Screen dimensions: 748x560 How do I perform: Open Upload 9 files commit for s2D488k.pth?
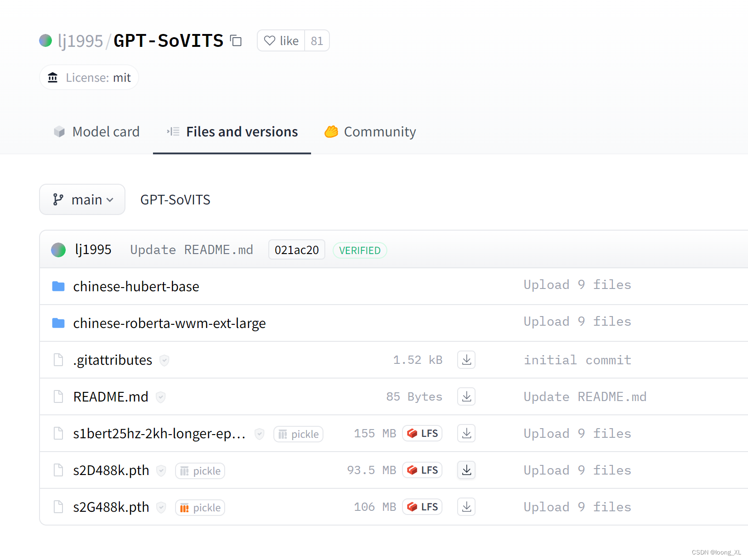(578, 470)
